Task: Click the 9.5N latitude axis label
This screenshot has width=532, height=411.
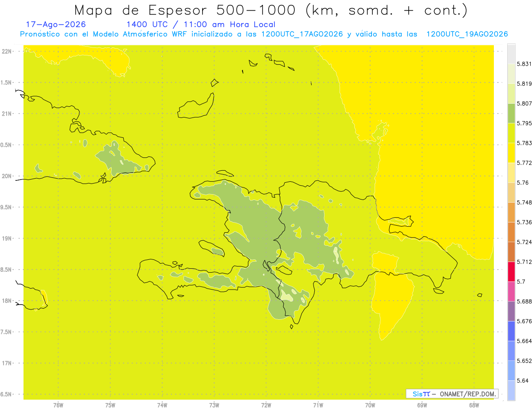Action: click(x=7, y=207)
